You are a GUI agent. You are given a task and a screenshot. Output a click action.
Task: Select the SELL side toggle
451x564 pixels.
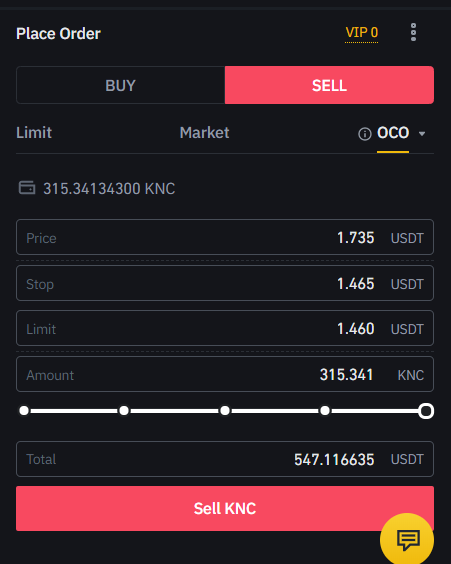pyautogui.click(x=329, y=85)
